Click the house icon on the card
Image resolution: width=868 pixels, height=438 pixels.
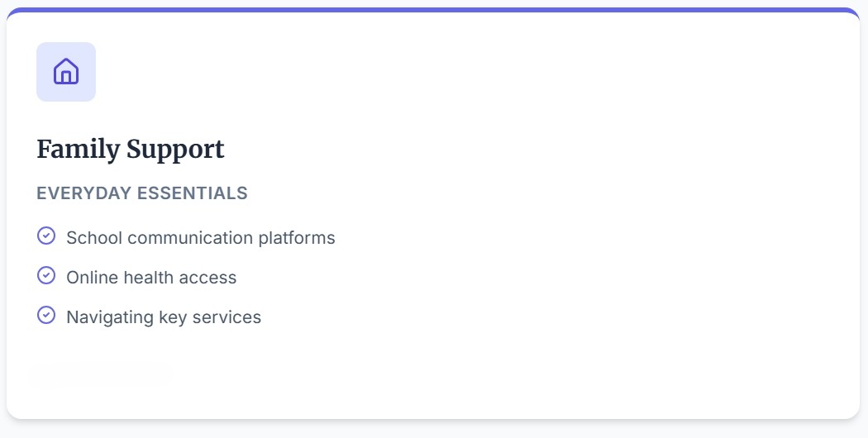[66, 72]
